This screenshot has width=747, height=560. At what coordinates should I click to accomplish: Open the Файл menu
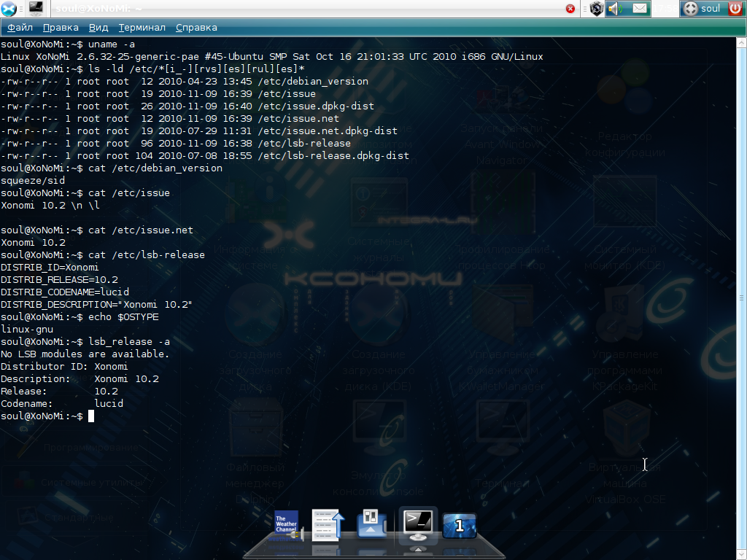click(x=20, y=28)
